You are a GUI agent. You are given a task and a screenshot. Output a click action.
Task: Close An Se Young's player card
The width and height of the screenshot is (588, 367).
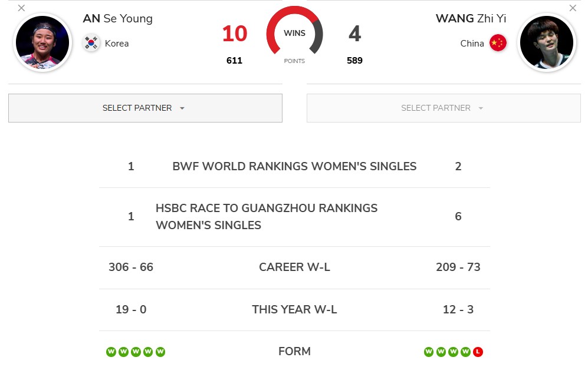tap(22, 8)
